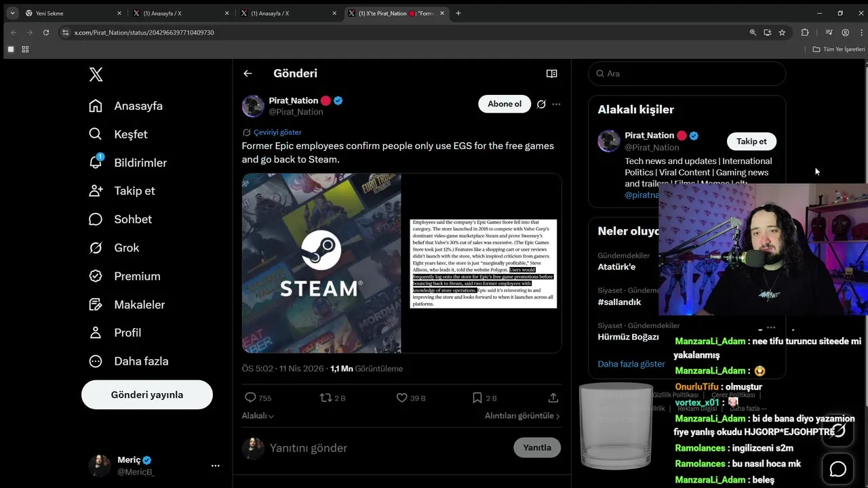Image resolution: width=868 pixels, height=488 pixels.
Task: Click the X logo in the sidebar
Action: (x=96, y=75)
